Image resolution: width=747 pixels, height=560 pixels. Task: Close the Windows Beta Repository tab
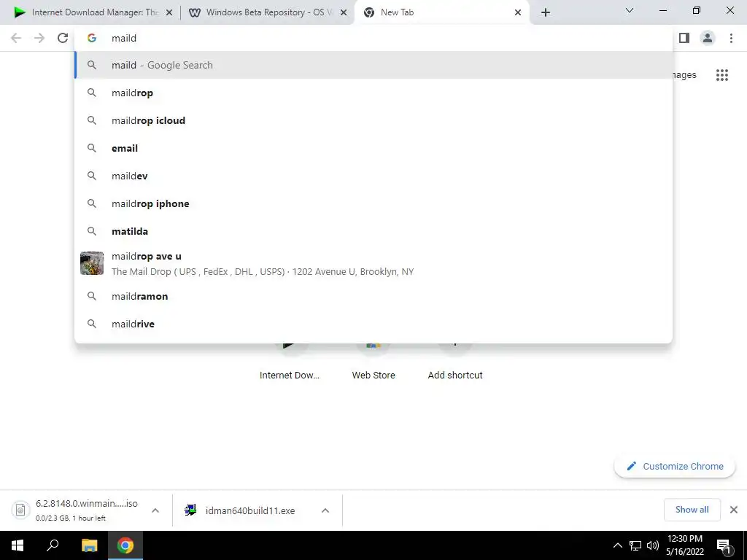coord(344,12)
